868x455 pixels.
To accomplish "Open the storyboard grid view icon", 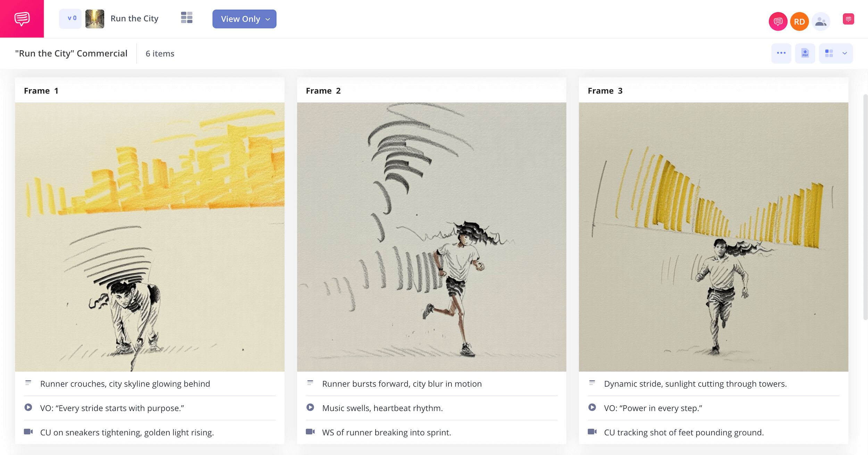I will (186, 18).
